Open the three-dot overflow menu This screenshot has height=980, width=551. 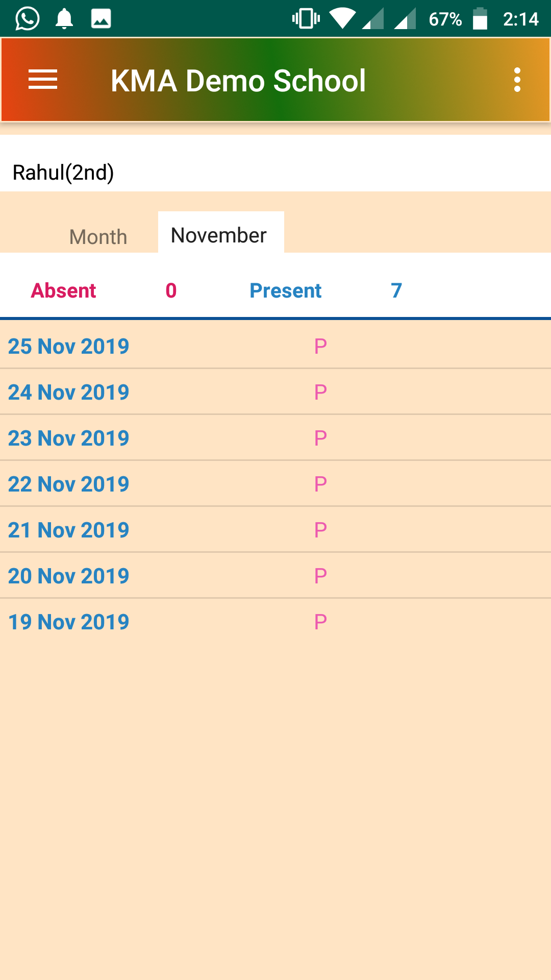click(517, 80)
